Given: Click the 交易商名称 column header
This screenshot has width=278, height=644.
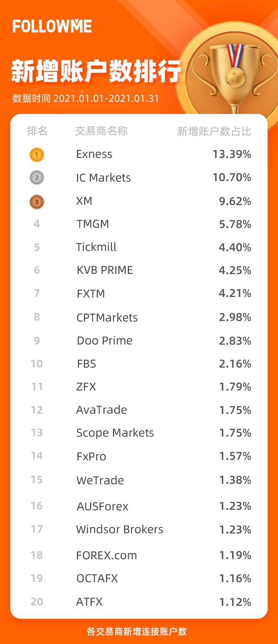Looking at the screenshot, I should click(x=101, y=131).
